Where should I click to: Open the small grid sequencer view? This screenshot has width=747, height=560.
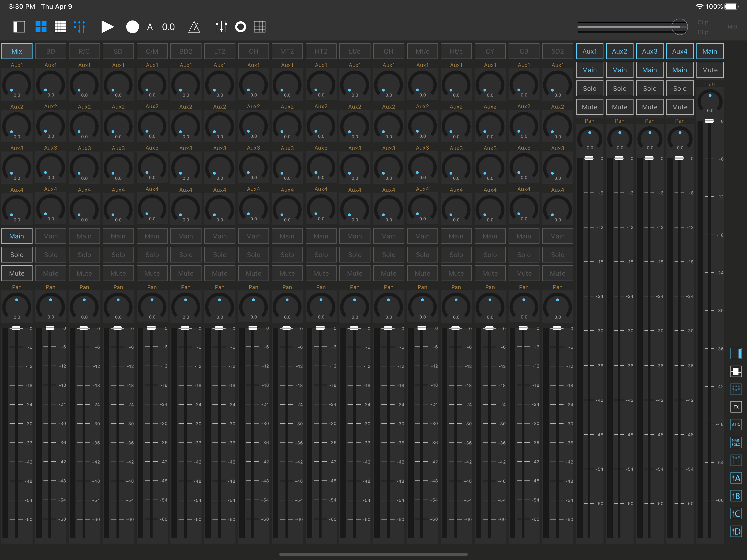pos(60,27)
